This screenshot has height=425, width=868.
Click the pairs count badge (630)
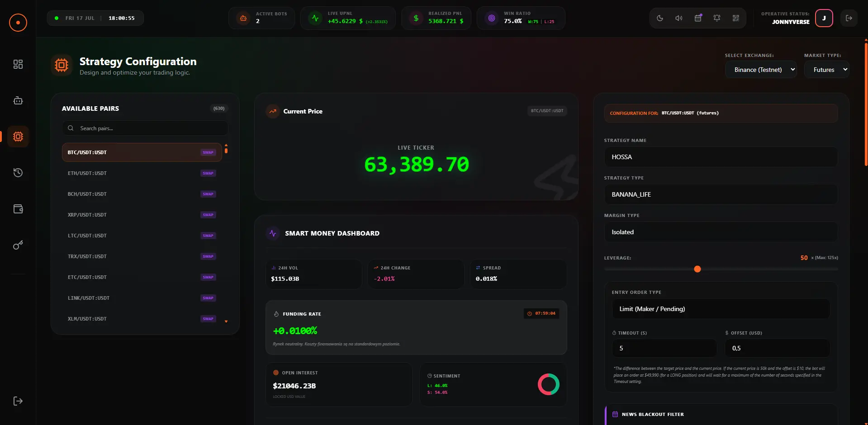[219, 109]
